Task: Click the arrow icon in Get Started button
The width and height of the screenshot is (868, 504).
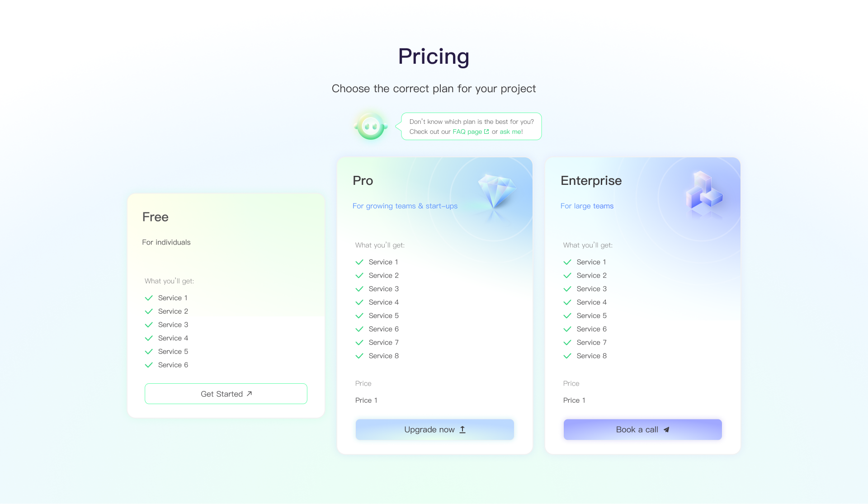Action: pyautogui.click(x=249, y=394)
